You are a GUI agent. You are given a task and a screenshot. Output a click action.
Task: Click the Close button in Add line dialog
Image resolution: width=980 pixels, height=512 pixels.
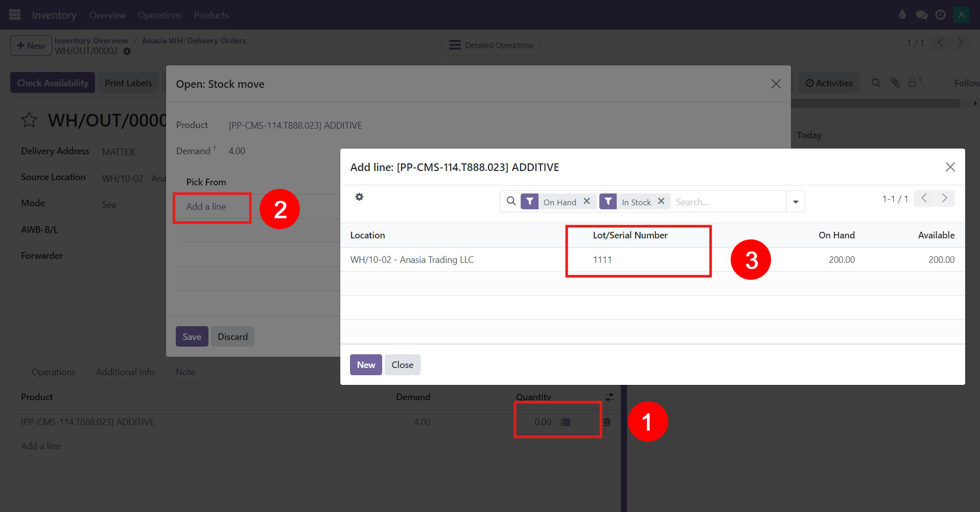click(x=402, y=365)
